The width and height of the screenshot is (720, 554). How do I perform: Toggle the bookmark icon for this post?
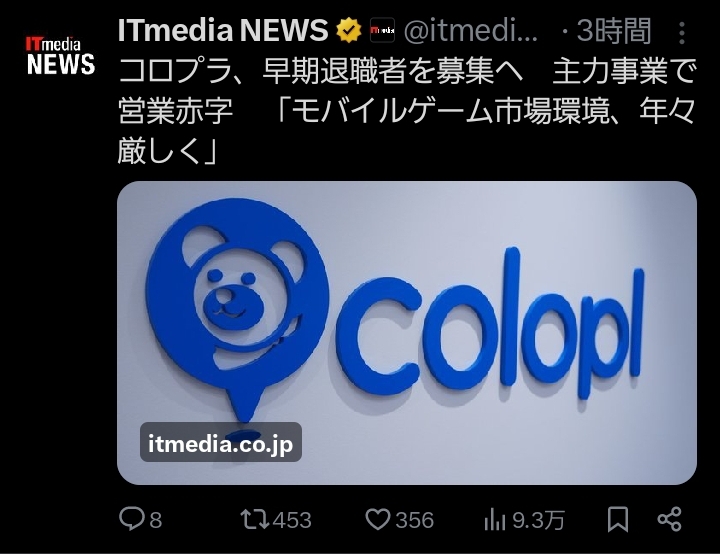pos(618,519)
